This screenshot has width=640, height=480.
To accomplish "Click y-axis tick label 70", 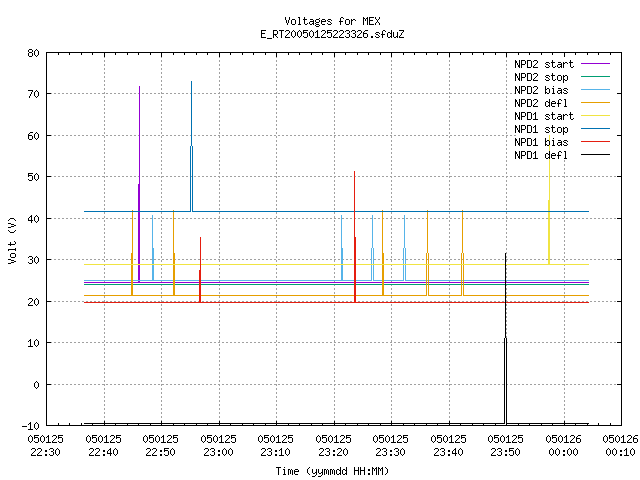I will (33, 94).
